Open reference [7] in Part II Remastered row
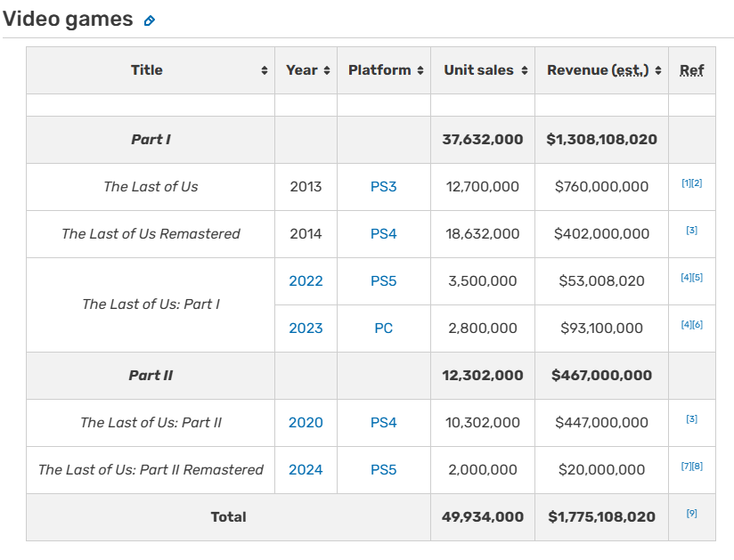Screen dimensions: 734x560 click(x=686, y=466)
